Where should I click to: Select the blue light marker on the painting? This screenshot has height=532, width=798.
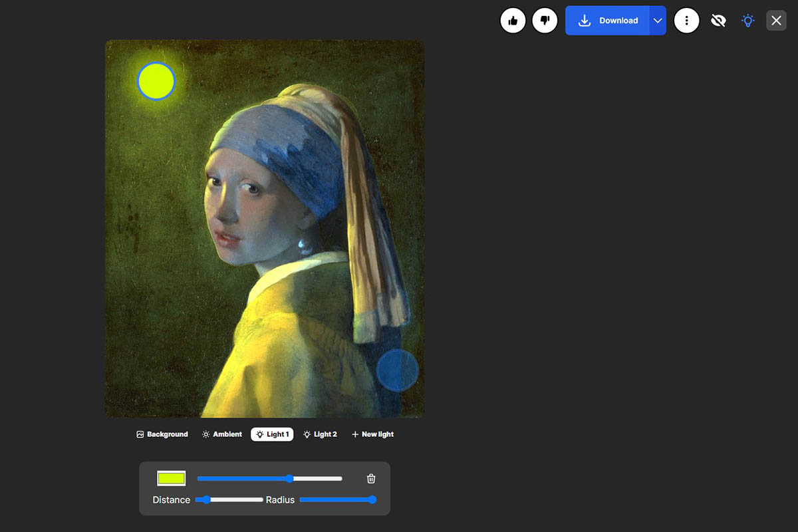pyautogui.click(x=397, y=370)
